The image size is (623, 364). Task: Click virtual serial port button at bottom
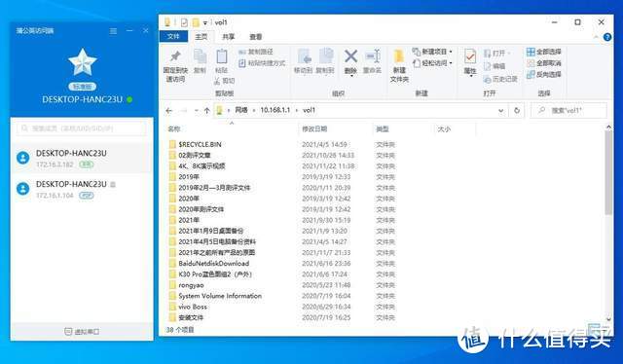[82, 332]
